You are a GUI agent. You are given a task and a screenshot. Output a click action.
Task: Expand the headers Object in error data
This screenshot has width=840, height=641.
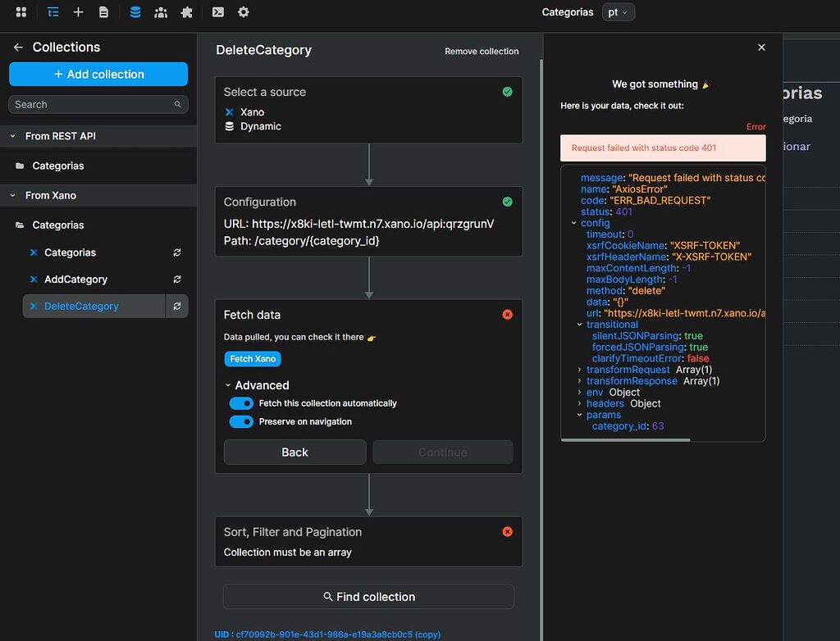pos(579,403)
